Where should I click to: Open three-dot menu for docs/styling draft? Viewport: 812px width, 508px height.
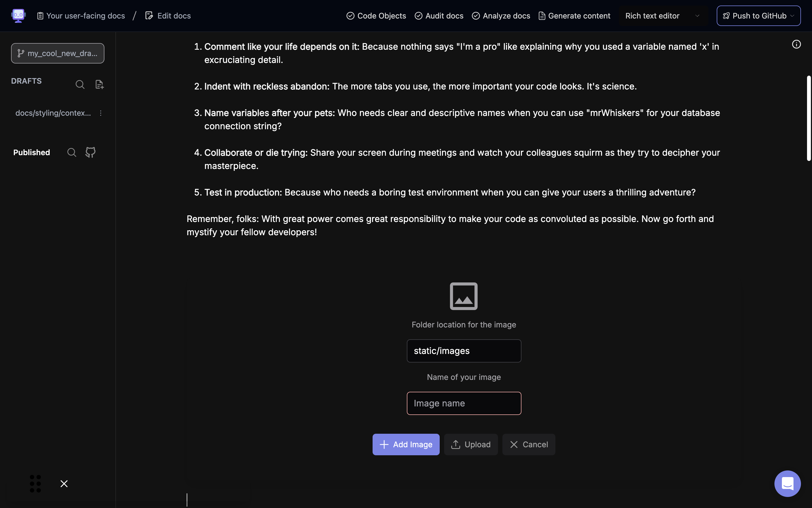(101, 113)
